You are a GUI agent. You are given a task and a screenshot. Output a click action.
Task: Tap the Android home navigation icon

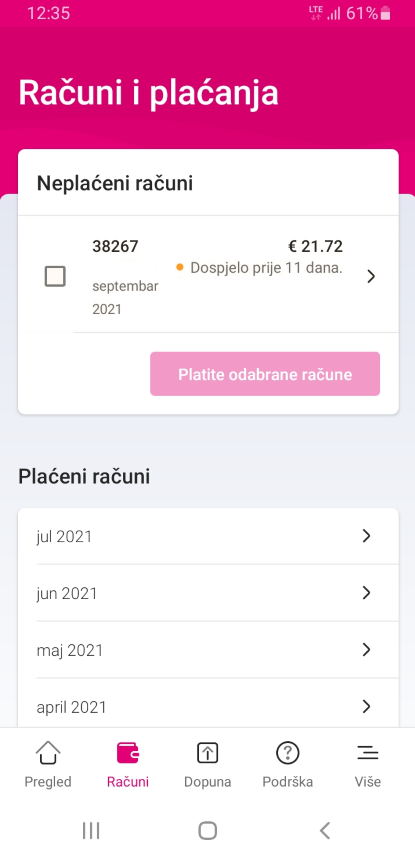[207, 830]
